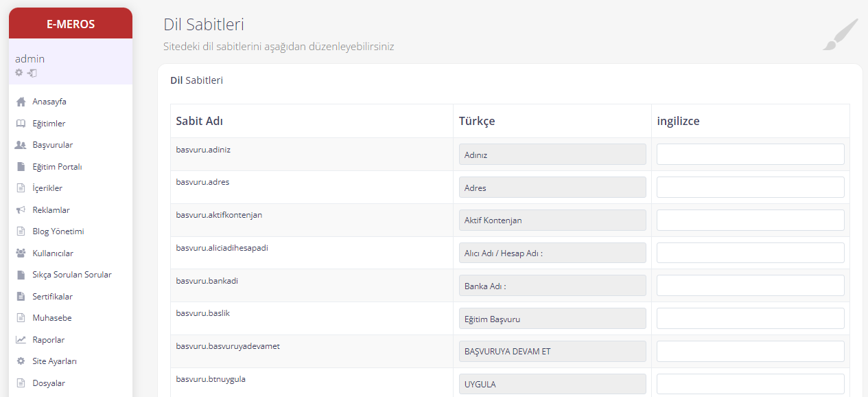Click the document icon beside Muhasebe
868x397 pixels.
(21, 318)
